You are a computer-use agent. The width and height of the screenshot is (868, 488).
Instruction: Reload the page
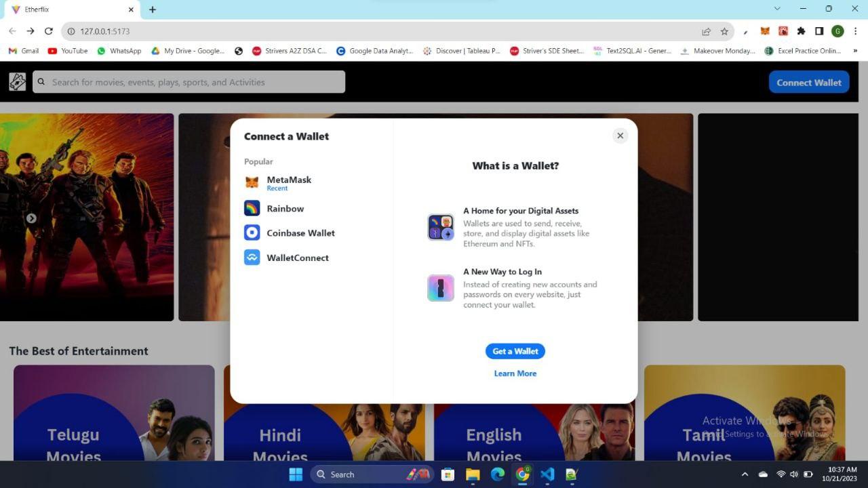(49, 31)
